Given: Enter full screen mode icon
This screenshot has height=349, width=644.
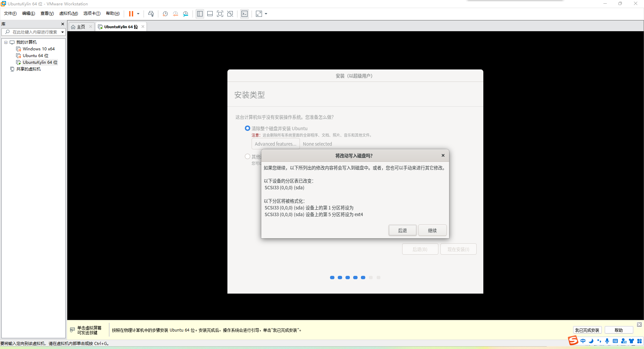Looking at the screenshot, I should click(220, 14).
